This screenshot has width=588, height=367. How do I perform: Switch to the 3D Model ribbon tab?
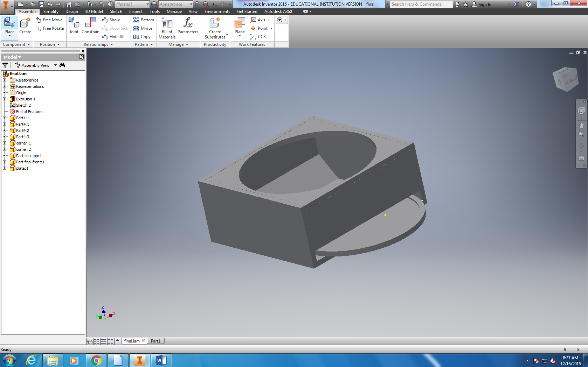click(94, 12)
